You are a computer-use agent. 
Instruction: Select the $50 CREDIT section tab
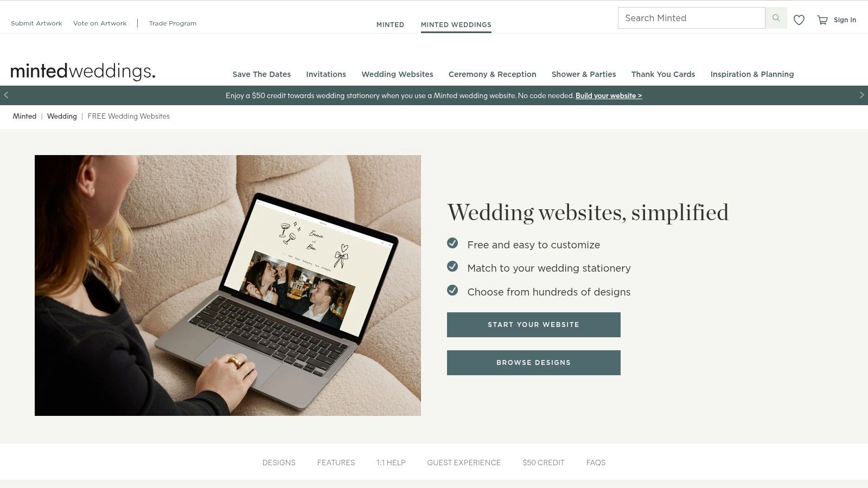[544, 463]
